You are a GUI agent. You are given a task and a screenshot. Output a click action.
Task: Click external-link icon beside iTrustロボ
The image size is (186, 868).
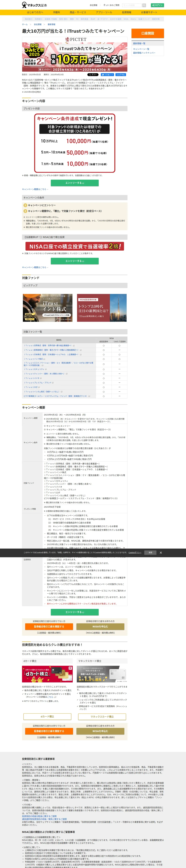click(x=39, y=387)
